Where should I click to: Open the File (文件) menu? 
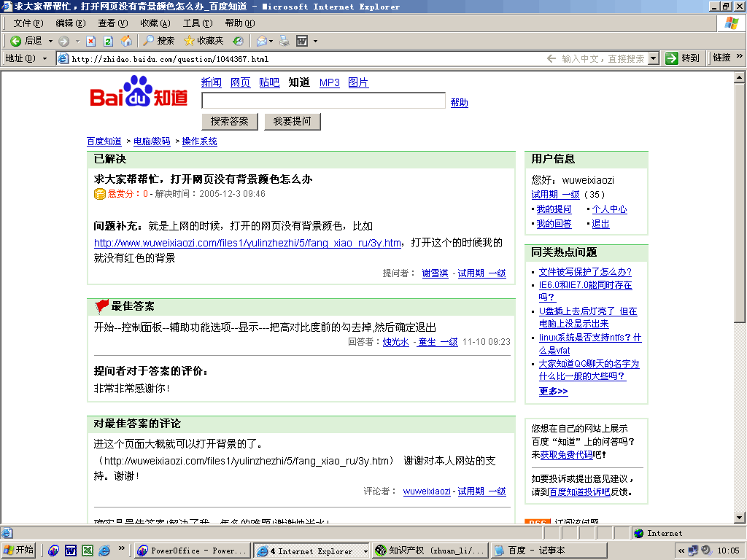tap(28, 23)
